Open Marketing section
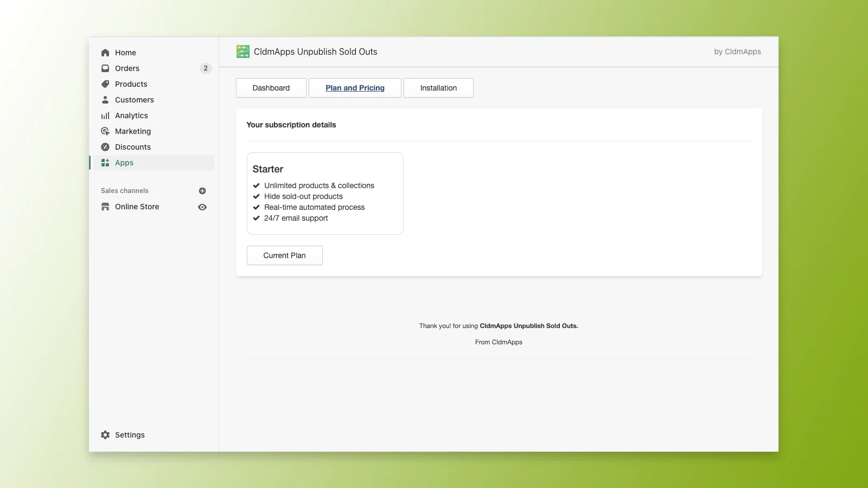868x488 pixels. pos(133,131)
